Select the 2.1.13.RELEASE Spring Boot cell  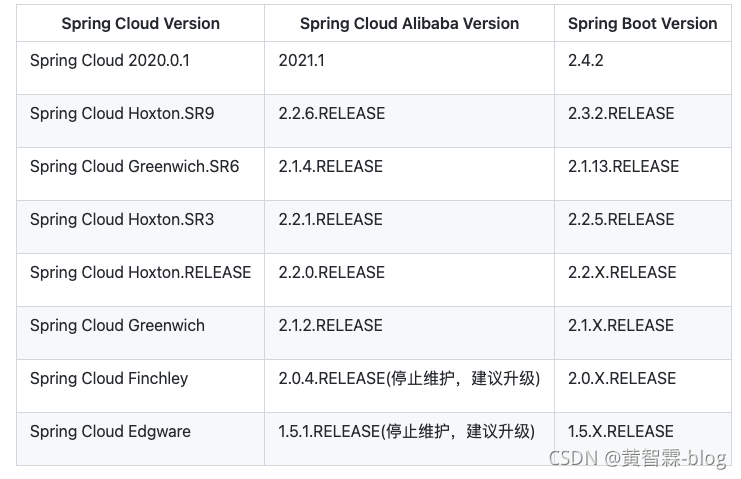(x=623, y=167)
